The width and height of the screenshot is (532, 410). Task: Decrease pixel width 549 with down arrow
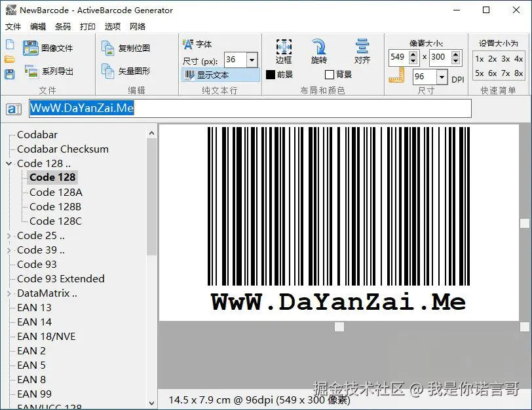(x=413, y=61)
